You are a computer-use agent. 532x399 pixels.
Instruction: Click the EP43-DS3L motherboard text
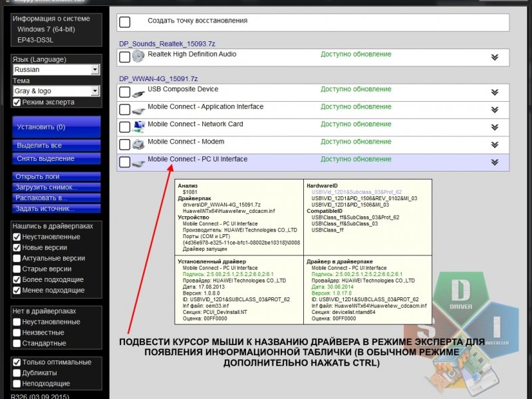point(35,40)
